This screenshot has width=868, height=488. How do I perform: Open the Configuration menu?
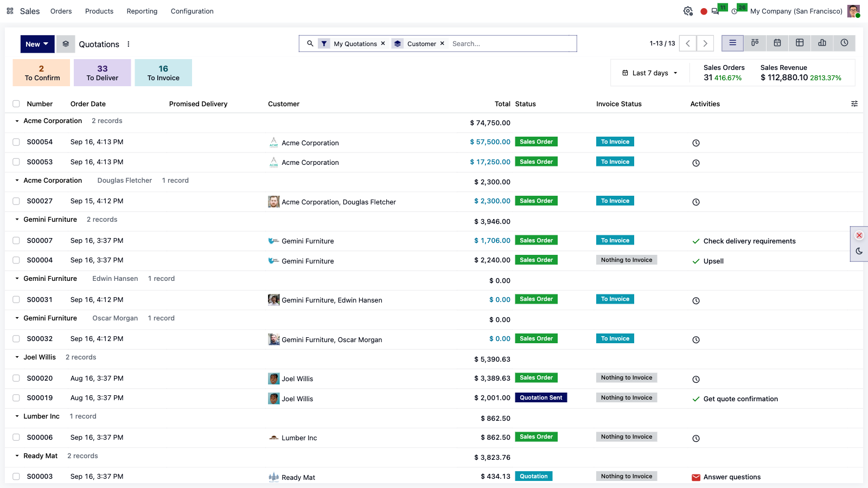[x=192, y=11]
